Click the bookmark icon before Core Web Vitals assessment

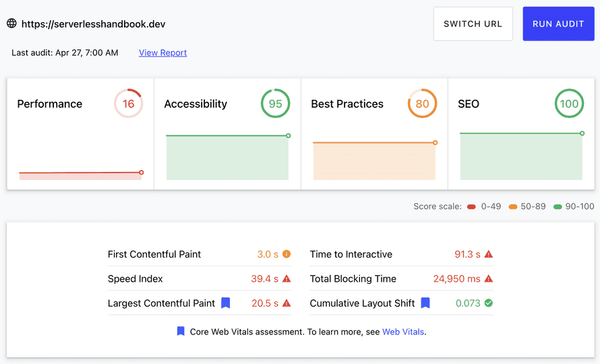point(181,332)
